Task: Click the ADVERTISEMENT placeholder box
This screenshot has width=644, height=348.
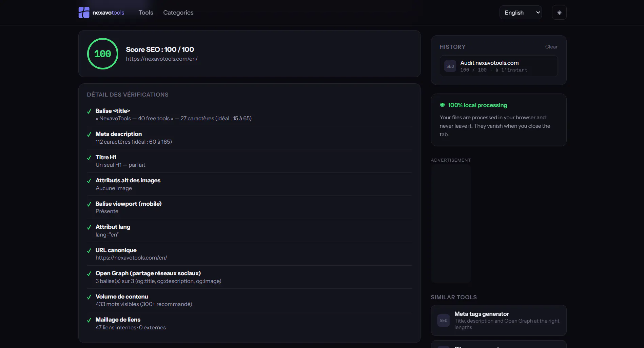Action: click(451, 224)
